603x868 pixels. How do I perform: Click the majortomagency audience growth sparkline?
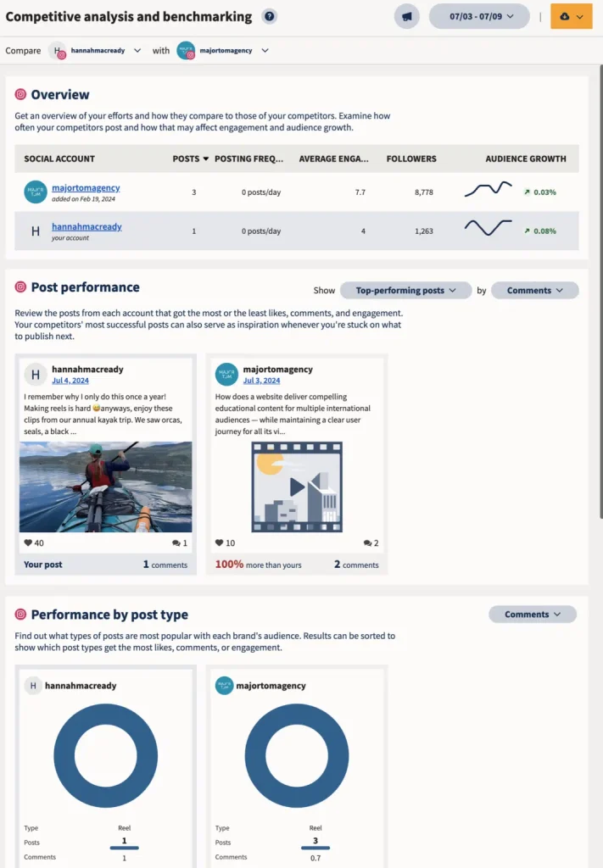pos(488,190)
